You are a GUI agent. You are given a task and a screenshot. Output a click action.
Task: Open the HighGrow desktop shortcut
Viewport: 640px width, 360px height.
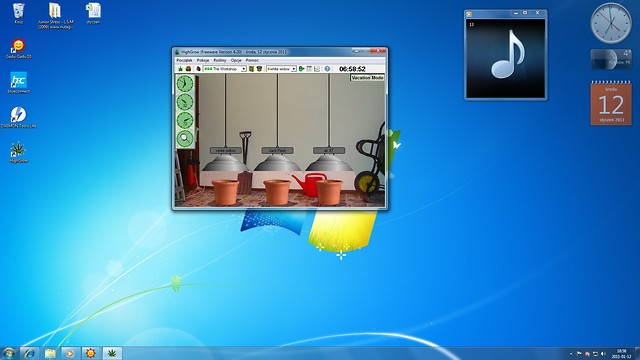pyautogui.click(x=18, y=153)
